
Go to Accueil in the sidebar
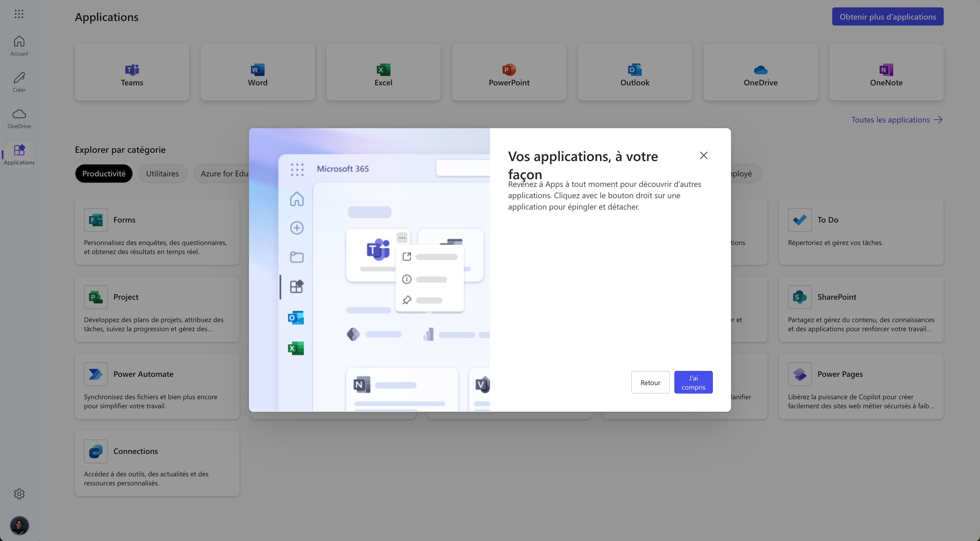coord(19,46)
